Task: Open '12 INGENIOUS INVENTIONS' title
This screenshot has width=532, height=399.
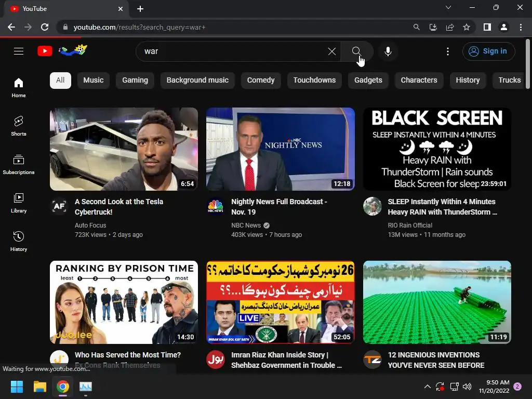Action: point(436,360)
